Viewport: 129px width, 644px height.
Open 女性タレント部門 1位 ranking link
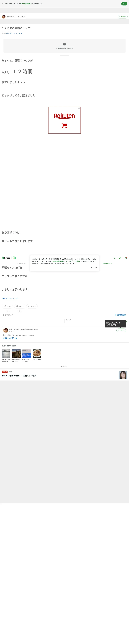[x=10, y=338]
